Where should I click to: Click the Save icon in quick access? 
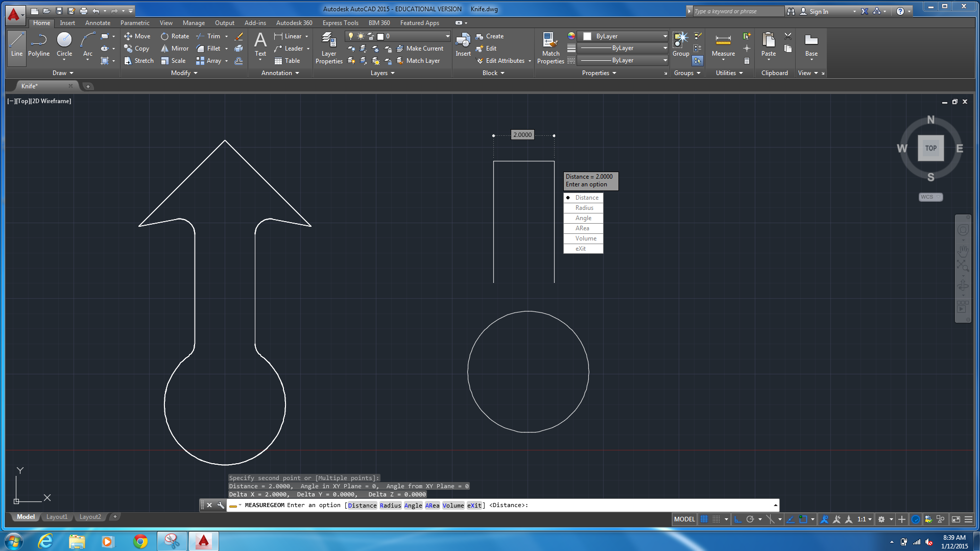click(x=59, y=11)
